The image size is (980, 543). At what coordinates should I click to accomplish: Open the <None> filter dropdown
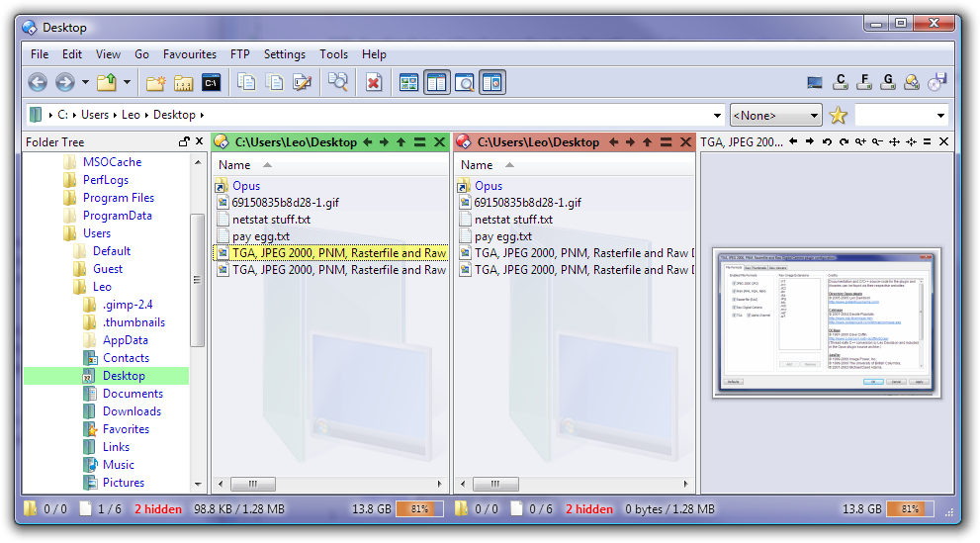click(775, 115)
